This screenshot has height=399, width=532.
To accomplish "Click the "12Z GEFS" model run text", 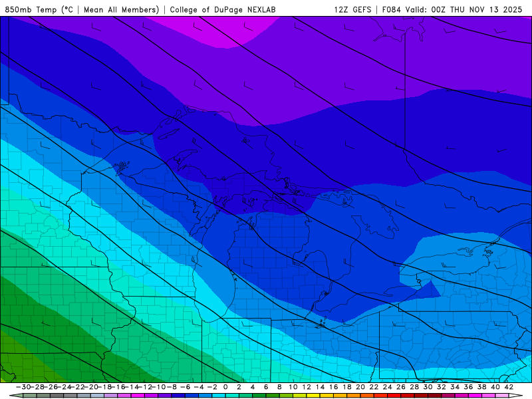I will click(x=352, y=9).
